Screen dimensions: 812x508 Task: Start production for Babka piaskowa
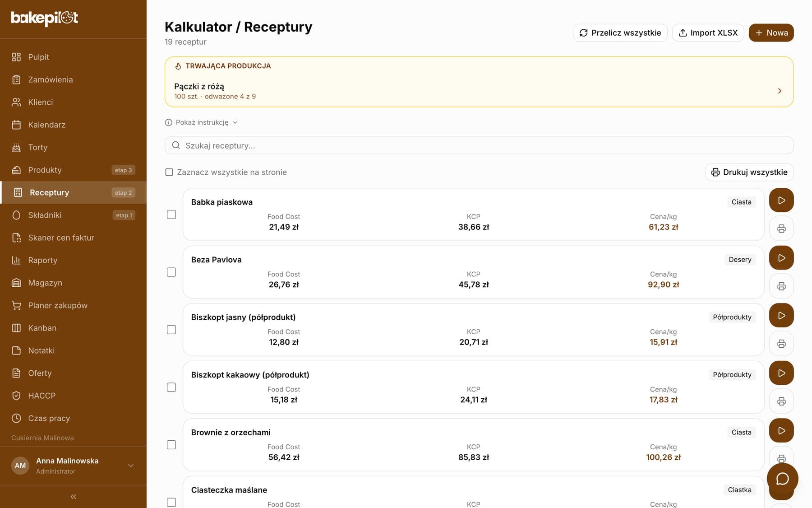781,200
